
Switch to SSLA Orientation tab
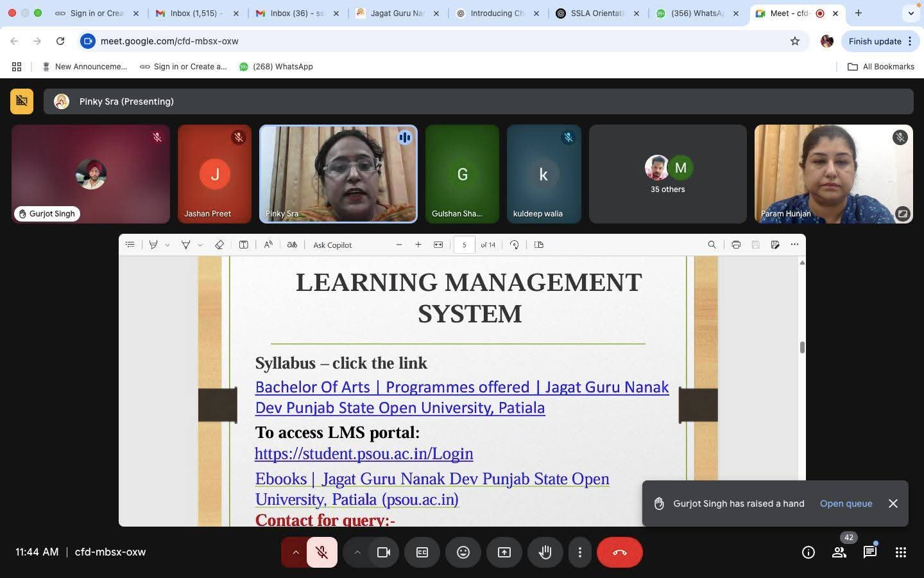pos(598,13)
